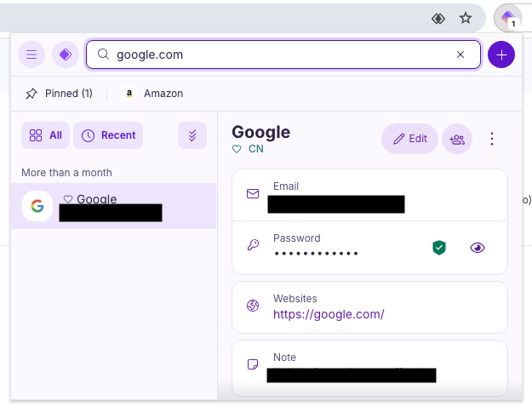The height and width of the screenshot is (418, 532).
Task: Select the Recent filter tab
Action: point(108,135)
